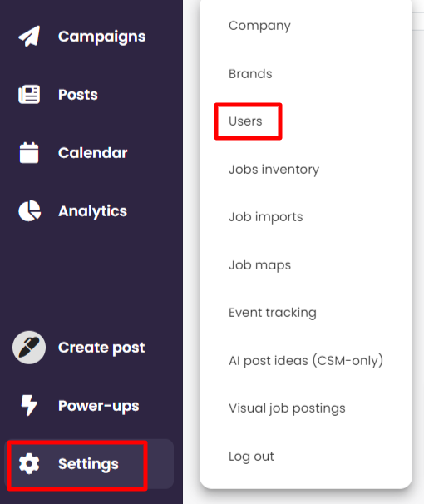Viewport: 424px width, 504px height.
Task: Click the Posts newspaper icon
Action: (x=29, y=95)
